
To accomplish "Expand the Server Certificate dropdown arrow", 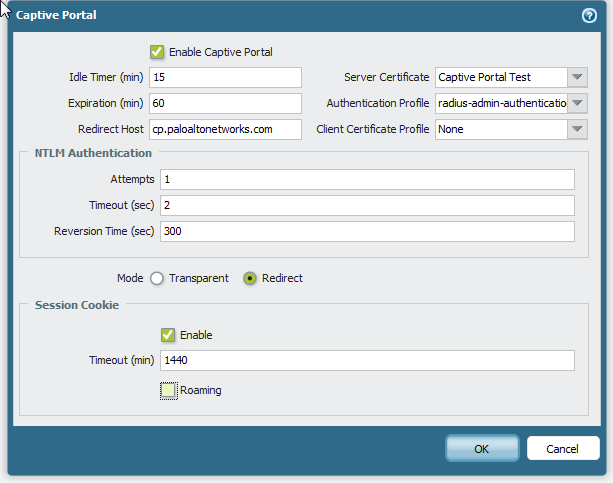I will (x=577, y=77).
